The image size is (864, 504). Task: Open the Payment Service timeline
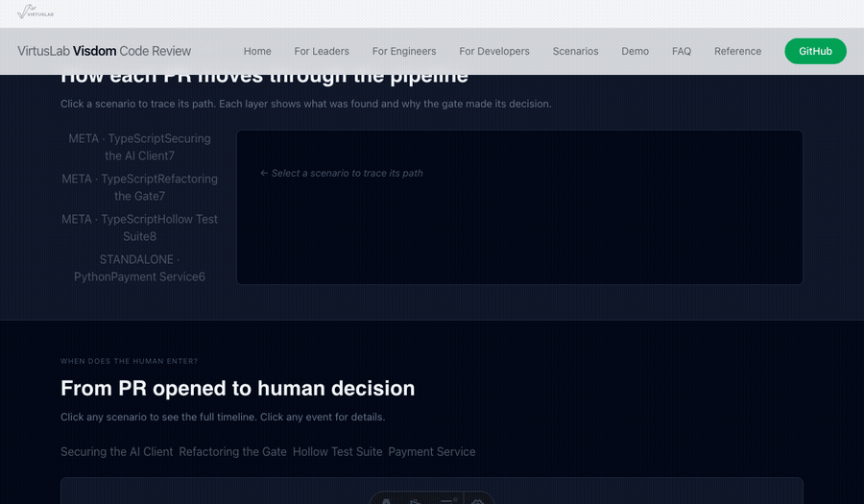pyautogui.click(x=431, y=451)
